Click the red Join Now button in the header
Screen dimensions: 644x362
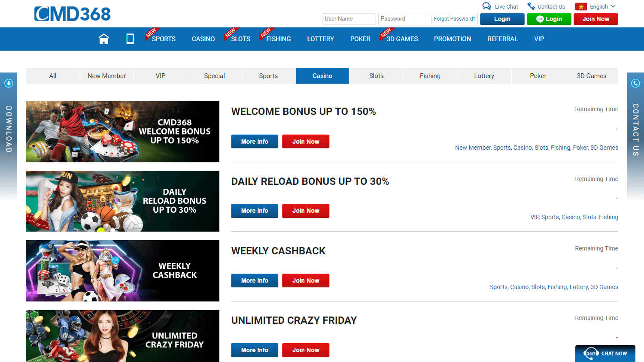click(595, 19)
